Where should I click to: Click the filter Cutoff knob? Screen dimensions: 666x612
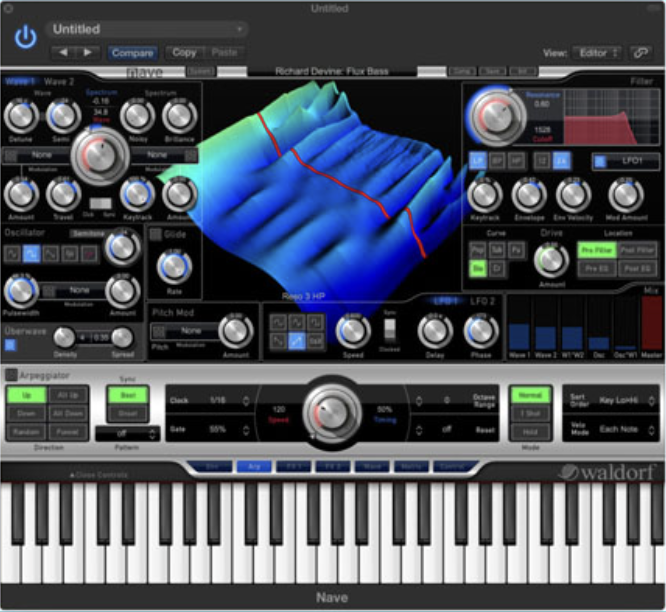[496, 116]
